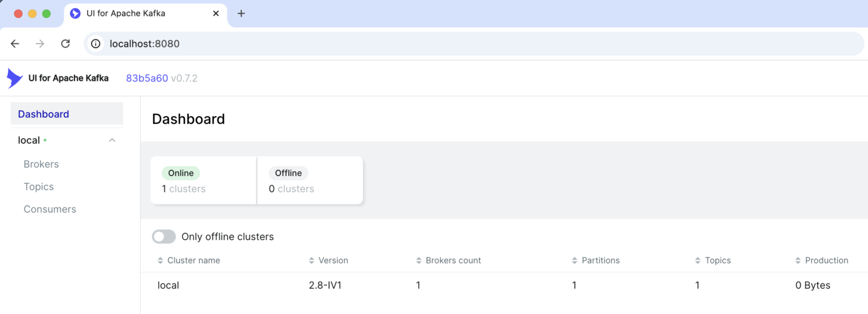Sort by Cluster name sort icon

(x=160, y=261)
